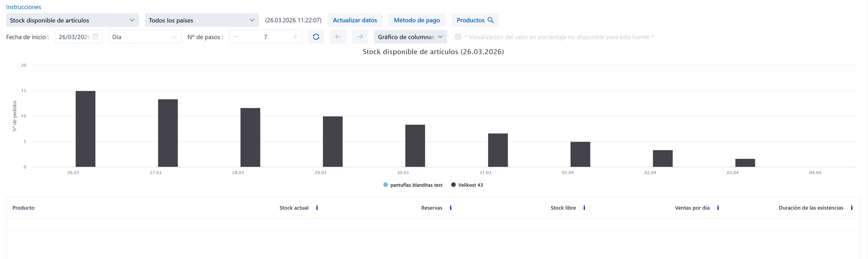Open the Instrucciones link
This screenshot has height=259, width=868.
24,7
